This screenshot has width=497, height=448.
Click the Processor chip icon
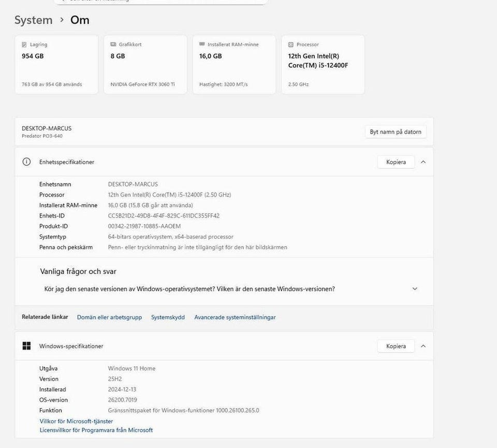click(291, 45)
